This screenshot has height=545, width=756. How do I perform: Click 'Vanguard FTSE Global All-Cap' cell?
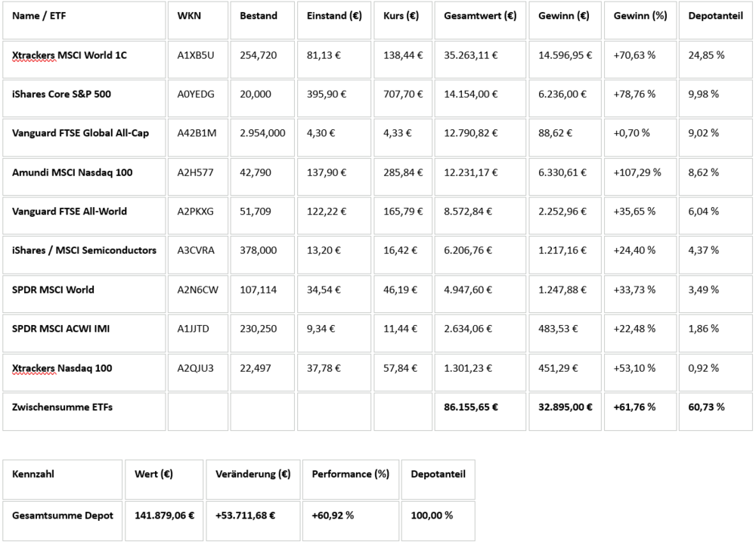[x=84, y=138]
